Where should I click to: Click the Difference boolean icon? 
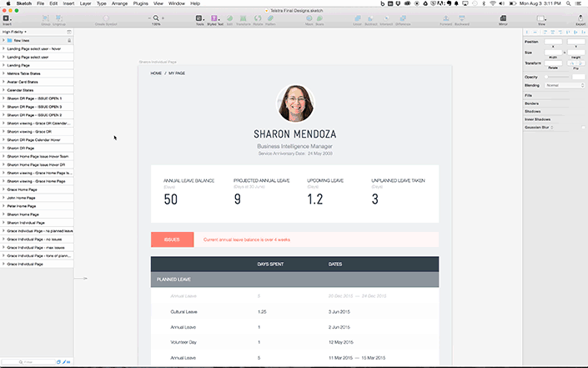(403, 18)
